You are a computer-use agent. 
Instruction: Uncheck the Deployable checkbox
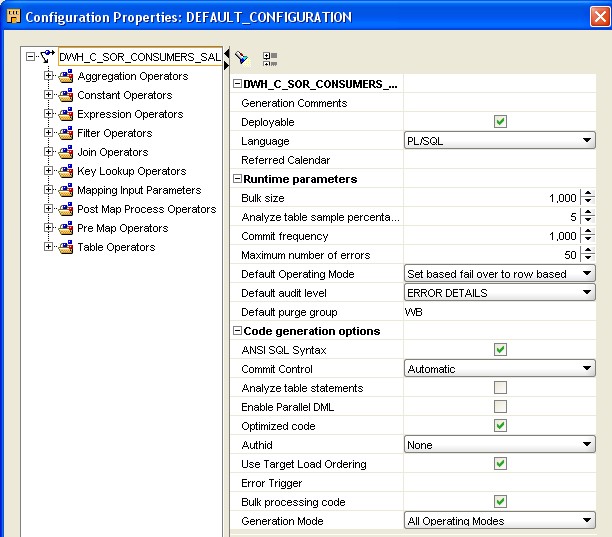point(500,122)
